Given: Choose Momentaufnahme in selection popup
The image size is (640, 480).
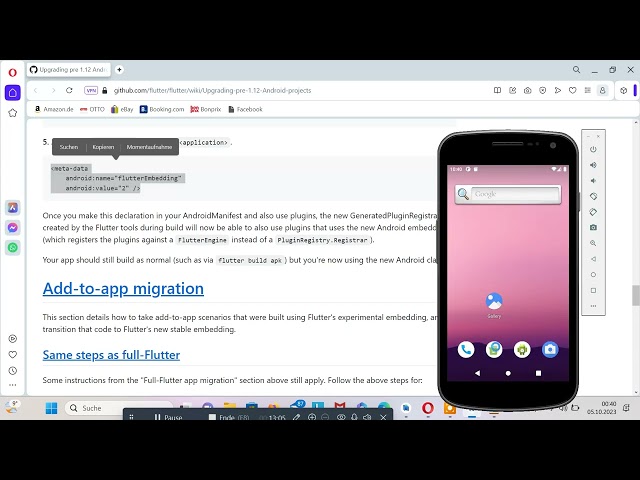Looking at the screenshot, I should coord(149,147).
